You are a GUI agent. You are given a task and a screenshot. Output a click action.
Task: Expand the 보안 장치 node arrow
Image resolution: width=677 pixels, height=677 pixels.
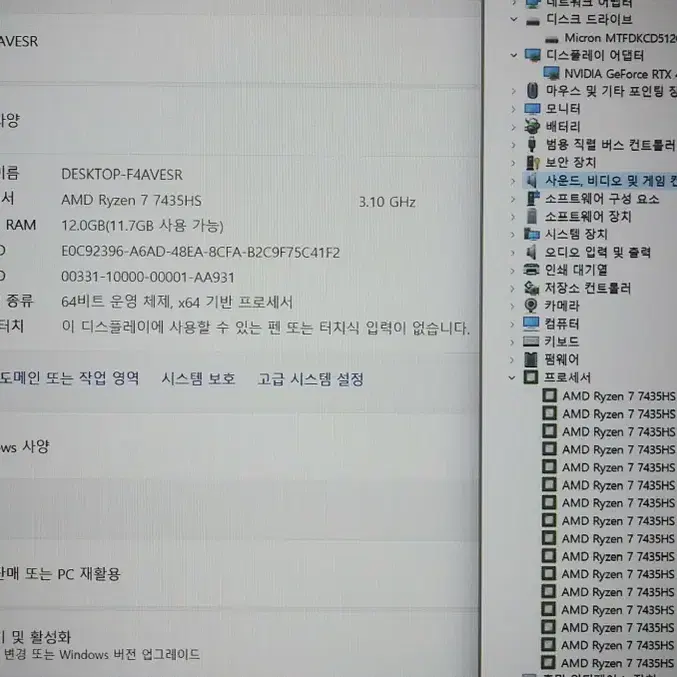point(513,163)
